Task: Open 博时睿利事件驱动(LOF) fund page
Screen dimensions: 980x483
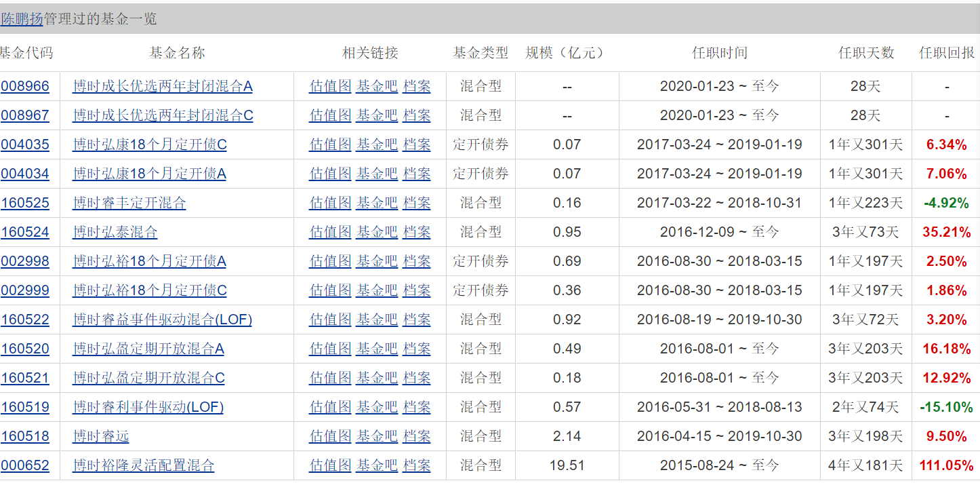Action: pyautogui.click(x=148, y=407)
